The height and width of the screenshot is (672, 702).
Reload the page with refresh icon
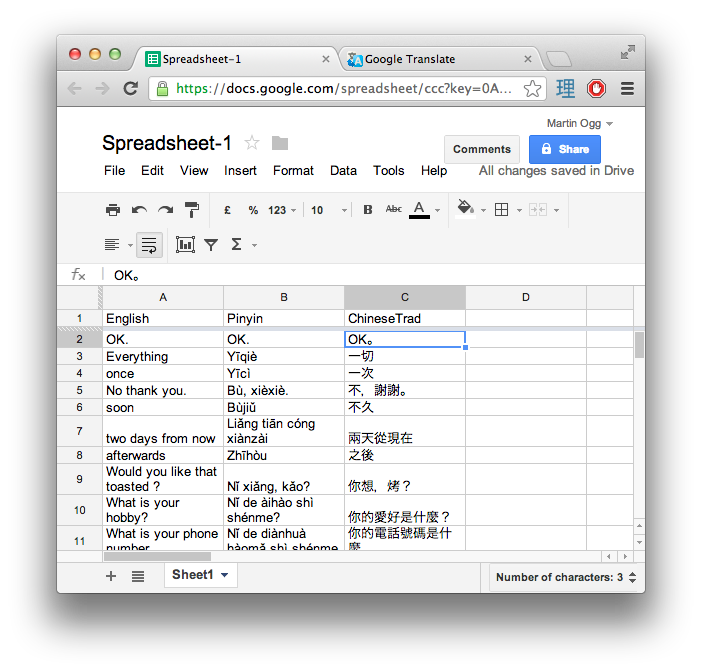[x=131, y=89]
